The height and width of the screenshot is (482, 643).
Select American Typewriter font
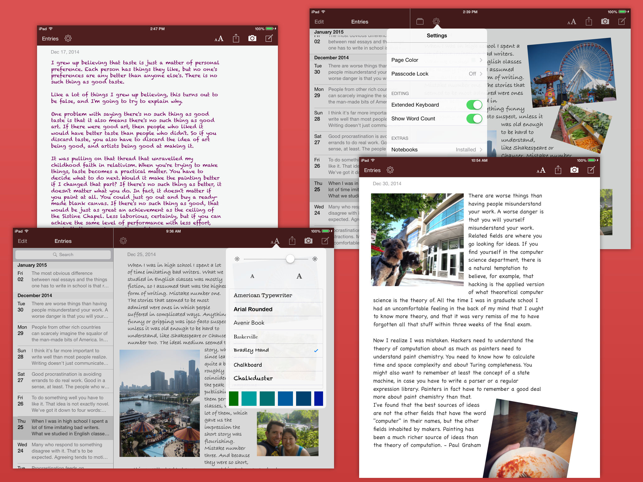[x=278, y=295]
